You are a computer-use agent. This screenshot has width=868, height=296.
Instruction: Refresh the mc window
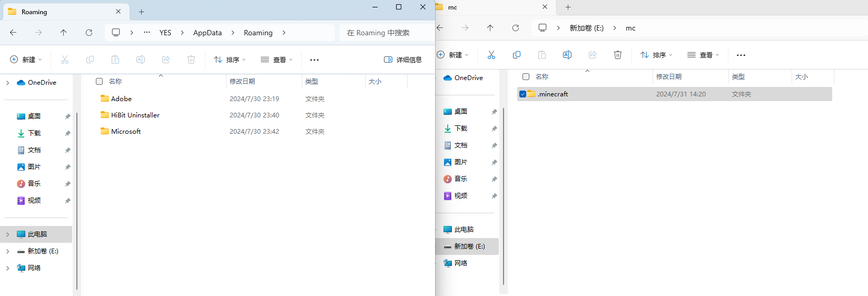pyautogui.click(x=516, y=28)
